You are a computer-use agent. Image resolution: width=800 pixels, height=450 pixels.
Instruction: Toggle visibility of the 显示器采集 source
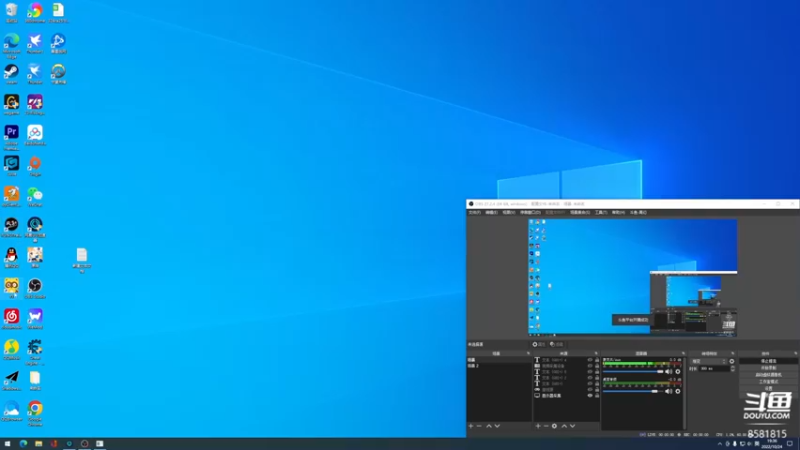(590, 395)
